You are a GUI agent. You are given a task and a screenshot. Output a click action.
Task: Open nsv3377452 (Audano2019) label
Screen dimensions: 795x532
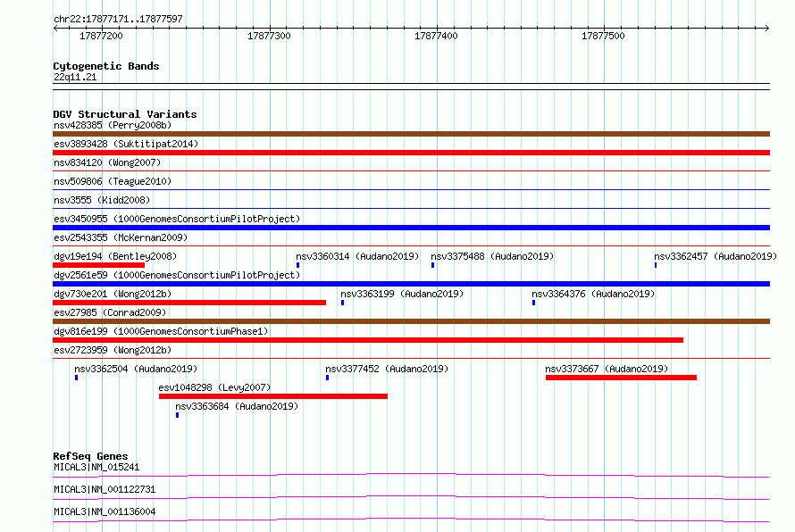pos(387,369)
